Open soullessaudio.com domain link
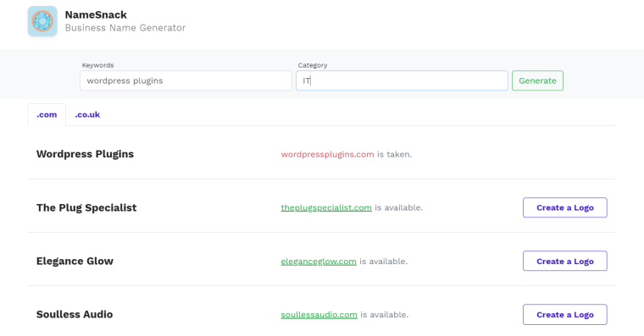 point(319,315)
